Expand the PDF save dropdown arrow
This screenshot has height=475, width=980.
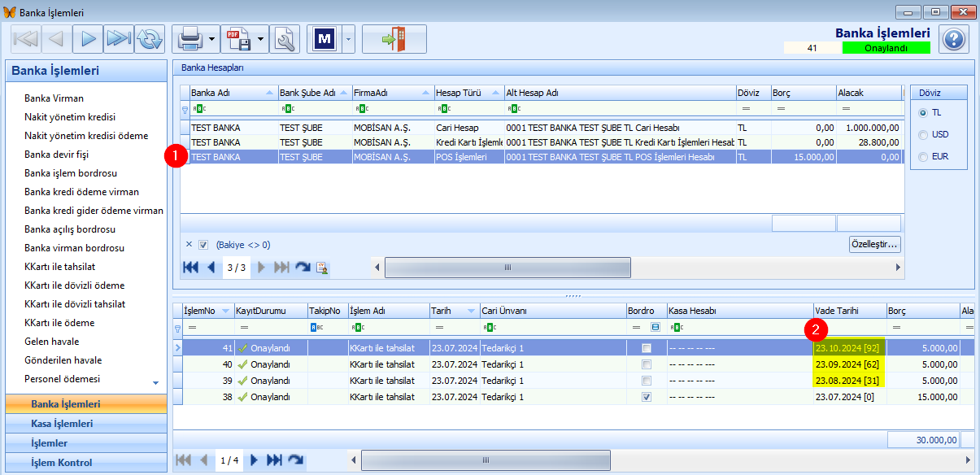(x=261, y=38)
